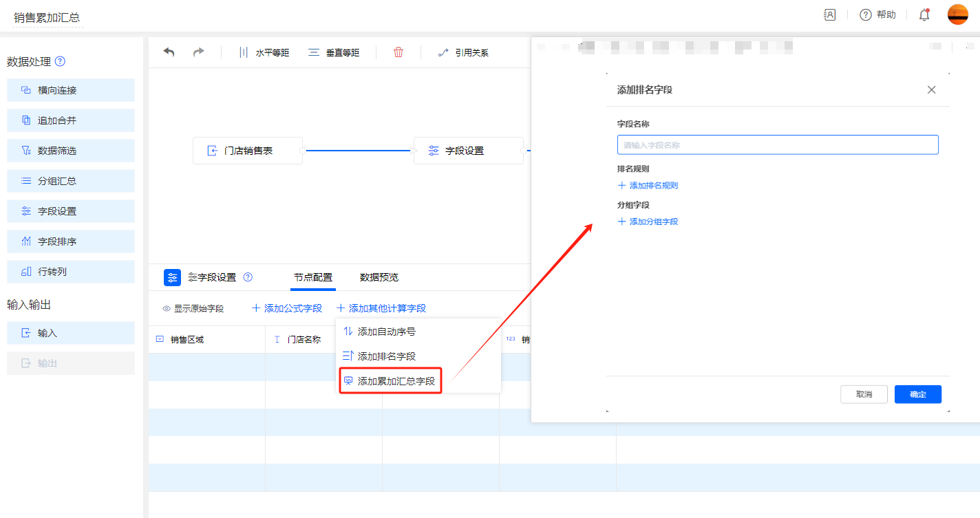
Task: Click the red trash delete icon
Action: (x=398, y=52)
